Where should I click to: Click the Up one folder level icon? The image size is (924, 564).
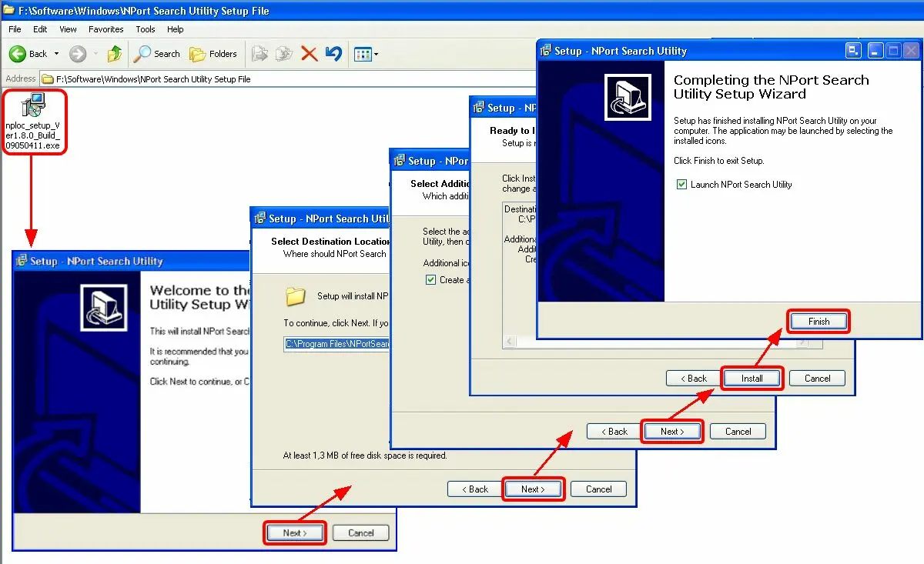point(115,54)
